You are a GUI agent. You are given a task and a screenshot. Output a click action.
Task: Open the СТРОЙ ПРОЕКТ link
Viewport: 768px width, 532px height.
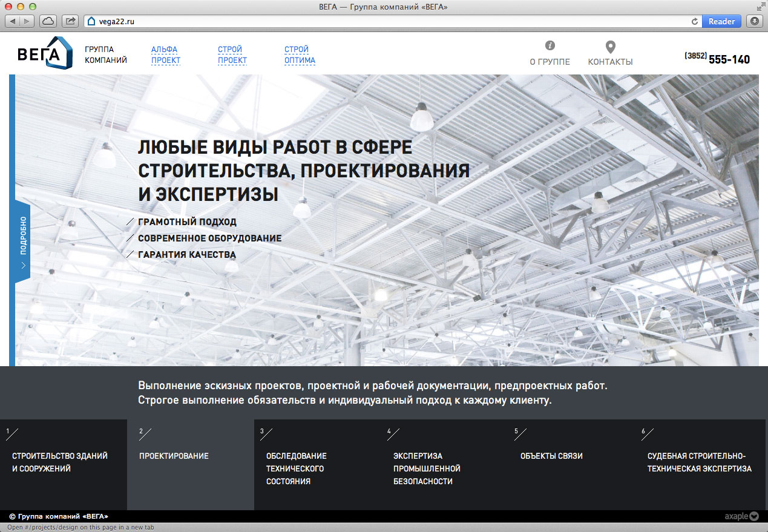232,54
